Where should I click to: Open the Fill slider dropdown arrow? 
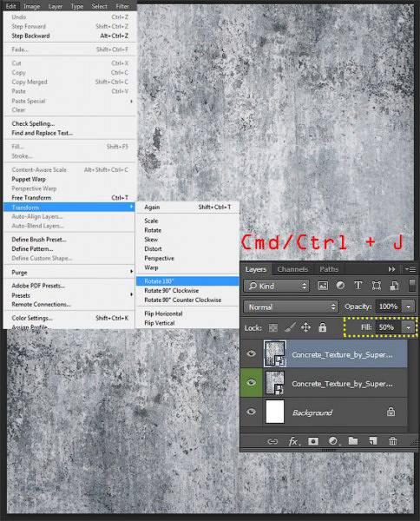point(409,327)
